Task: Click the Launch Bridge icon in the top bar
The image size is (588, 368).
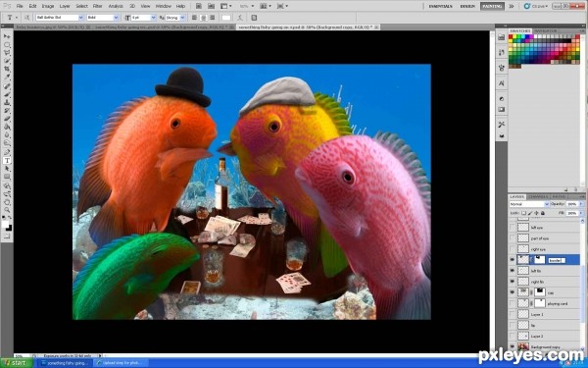Action: tap(199, 6)
